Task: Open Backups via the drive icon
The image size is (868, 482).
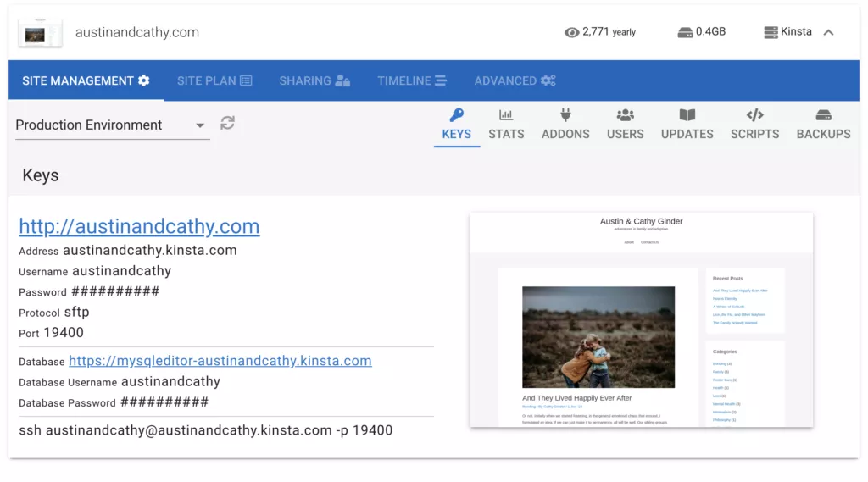Action: click(x=823, y=115)
